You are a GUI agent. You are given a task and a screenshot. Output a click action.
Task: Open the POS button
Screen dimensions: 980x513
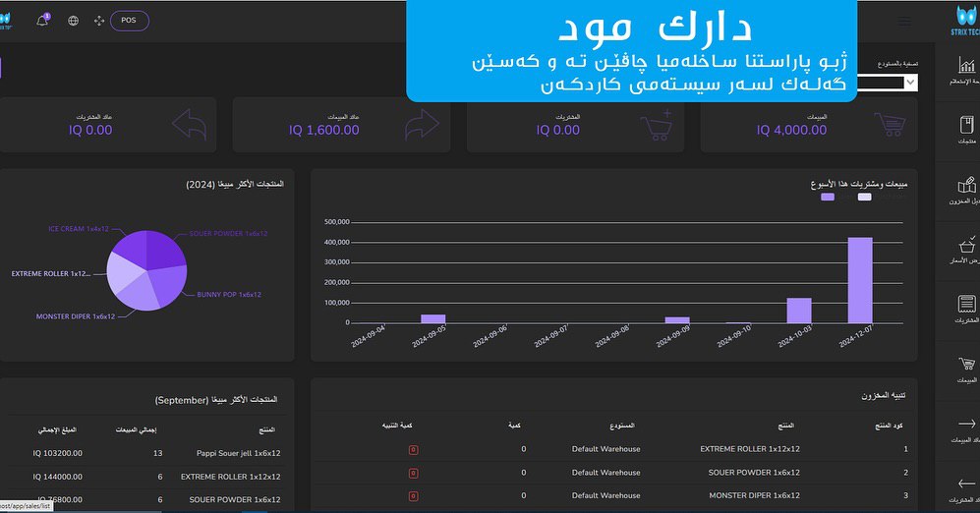click(130, 21)
